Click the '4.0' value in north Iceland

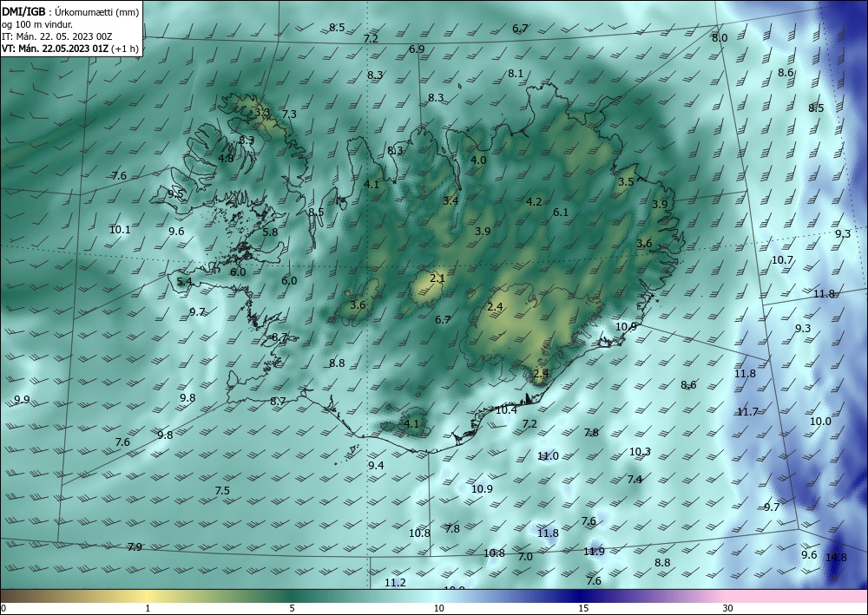point(478,160)
